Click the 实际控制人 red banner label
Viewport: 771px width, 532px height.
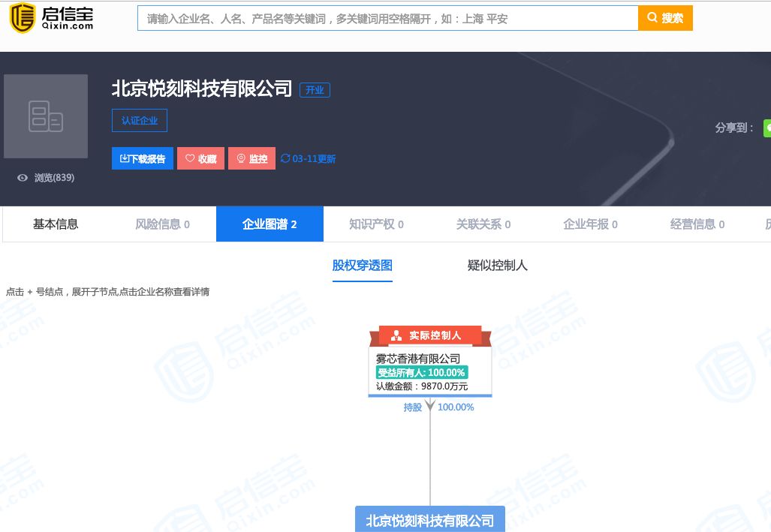point(430,335)
